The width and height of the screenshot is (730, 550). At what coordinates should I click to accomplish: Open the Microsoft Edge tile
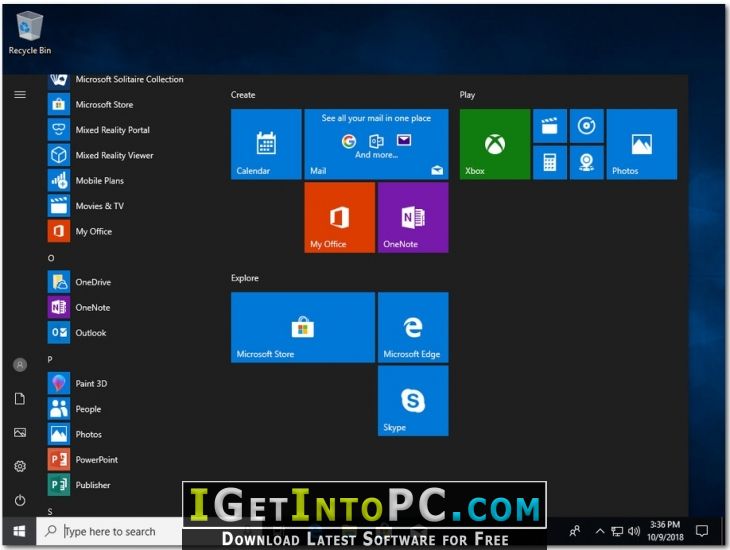point(413,327)
